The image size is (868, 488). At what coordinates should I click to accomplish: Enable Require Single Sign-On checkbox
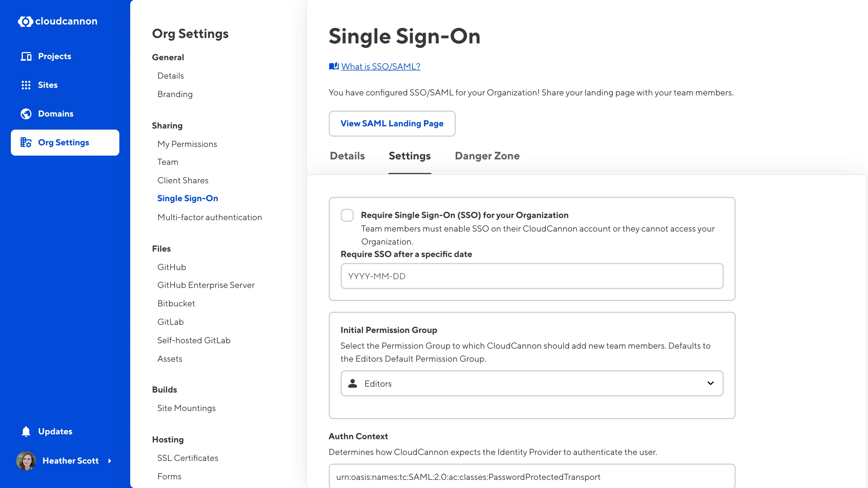[x=347, y=215]
